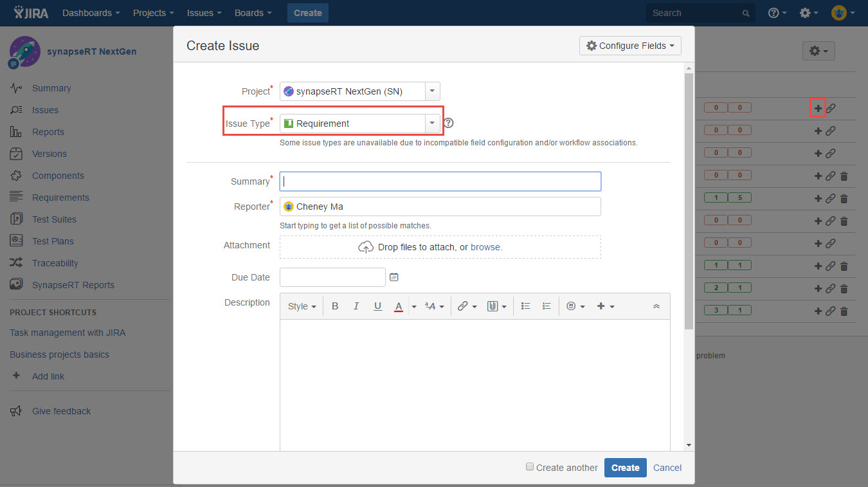
Task: Click the dialog's vertical scrollbar thumb
Action: point(689,201)
